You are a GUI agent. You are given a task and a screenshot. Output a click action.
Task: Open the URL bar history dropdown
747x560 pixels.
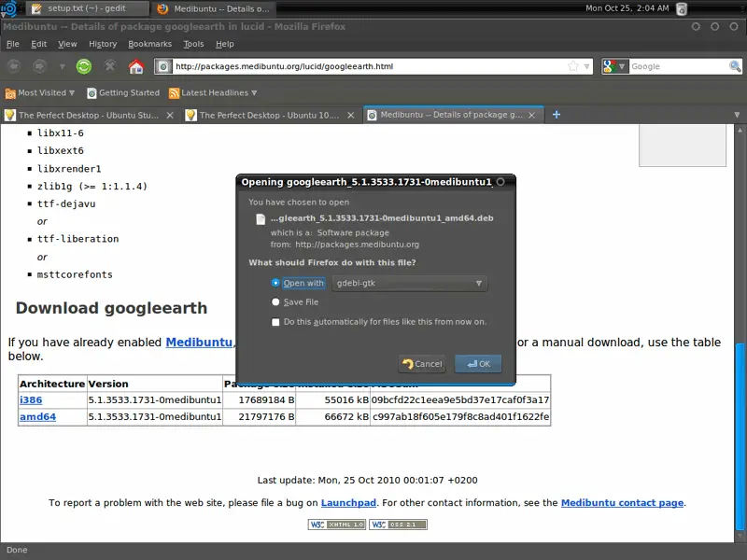[x=586, y=66]
